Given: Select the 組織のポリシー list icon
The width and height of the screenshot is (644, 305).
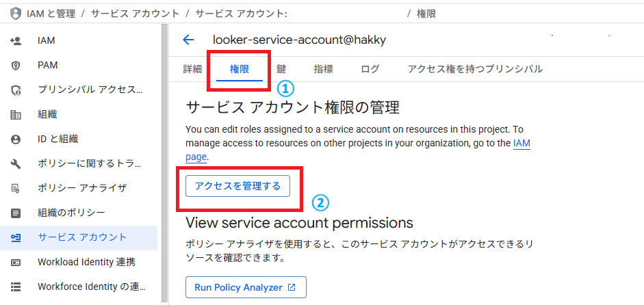Looking at the screenshot, I should pos(16,213).
